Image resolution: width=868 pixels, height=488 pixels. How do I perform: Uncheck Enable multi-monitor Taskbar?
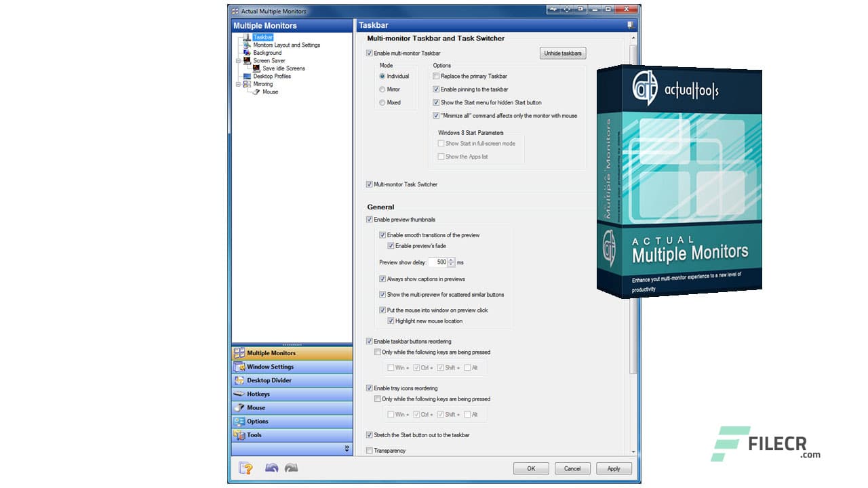[x=370, y=53]
